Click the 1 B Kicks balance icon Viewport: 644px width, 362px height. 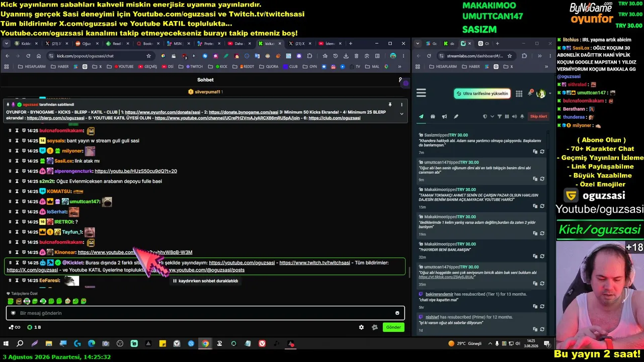[x=34, y=327]
